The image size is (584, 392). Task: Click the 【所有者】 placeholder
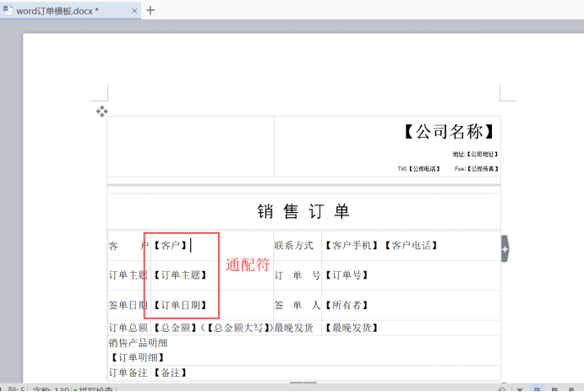tap(347, 305)
